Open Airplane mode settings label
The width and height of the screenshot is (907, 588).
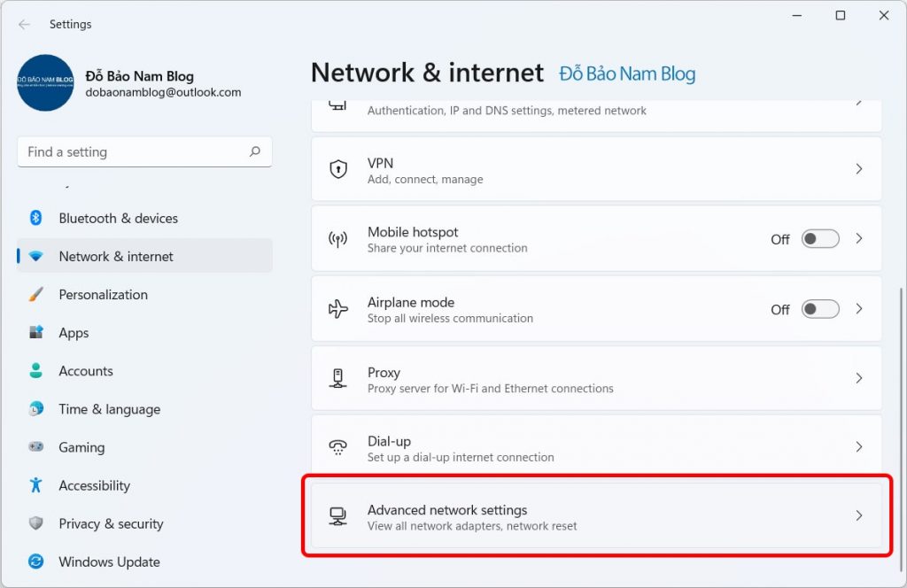coord(411,302)
